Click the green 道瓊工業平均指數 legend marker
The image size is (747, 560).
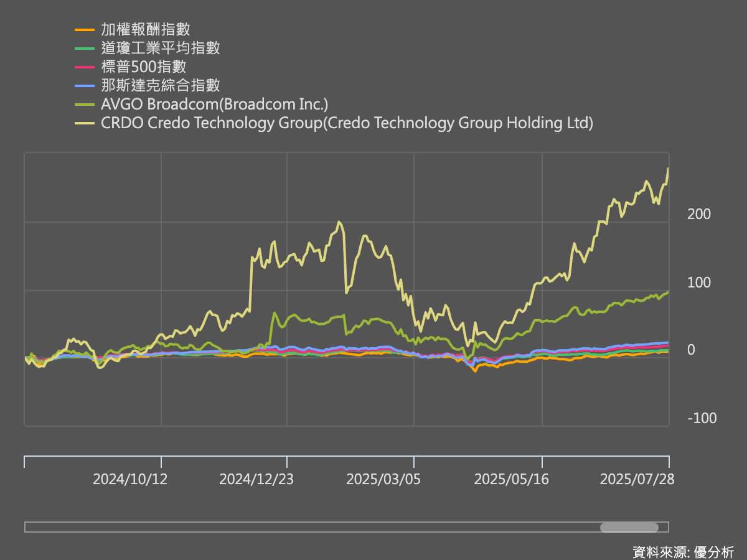click(x=85, y=48)
